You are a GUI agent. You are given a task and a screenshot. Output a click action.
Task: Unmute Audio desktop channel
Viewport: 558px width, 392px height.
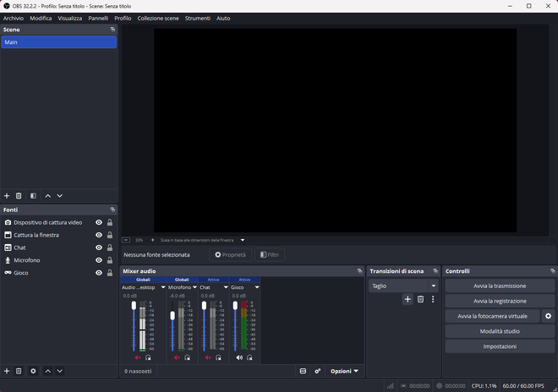coord(137,357)
